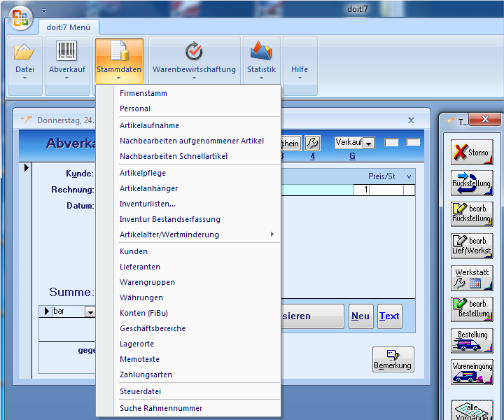Close the Abverkauf form with its X
Screen dimensions: 504x420
pos(411,120)
